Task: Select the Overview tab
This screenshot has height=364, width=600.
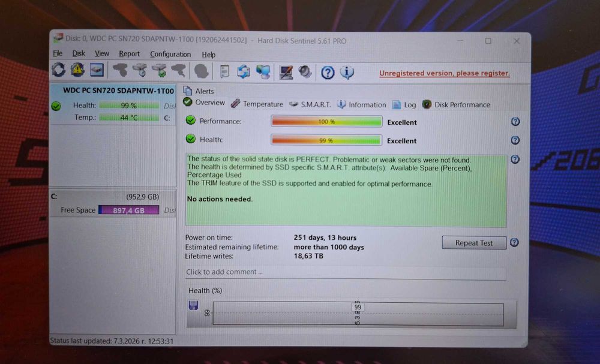Action: [x=205, y=103]
